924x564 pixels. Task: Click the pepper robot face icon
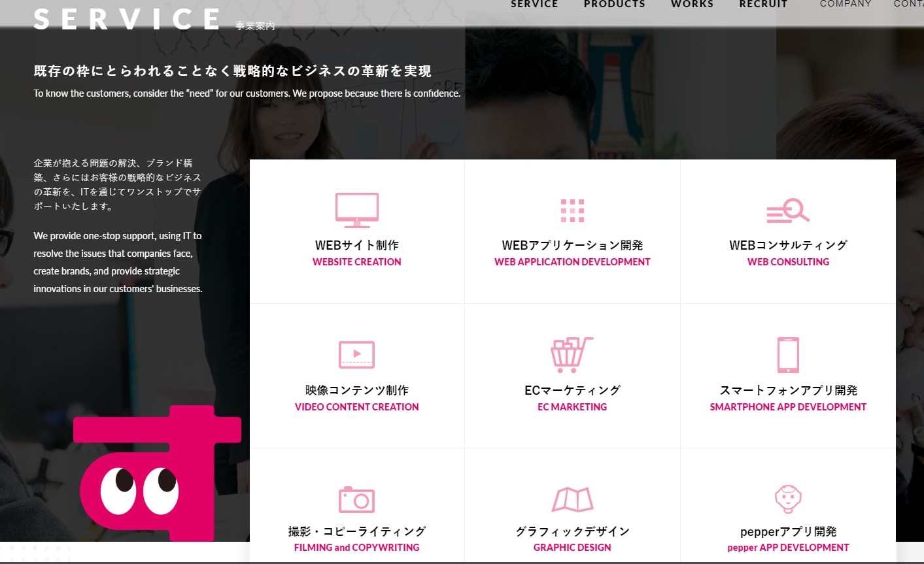(x=788, y=499)
